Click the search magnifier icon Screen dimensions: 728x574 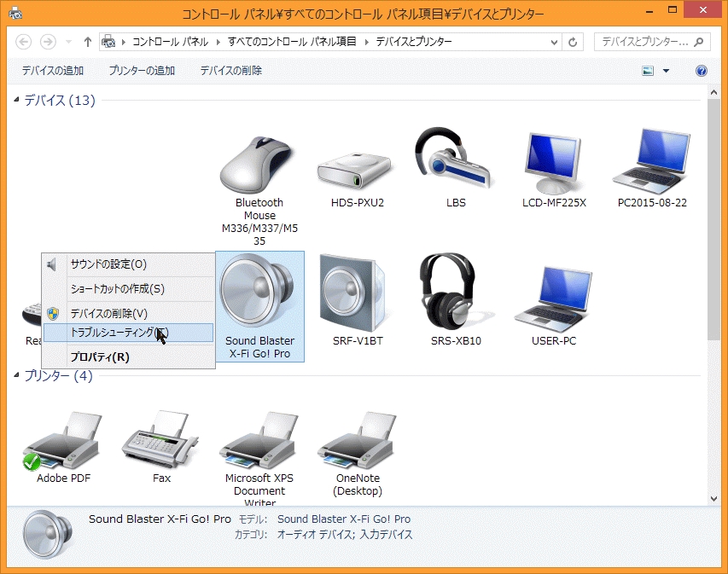(x=699, y=43)
